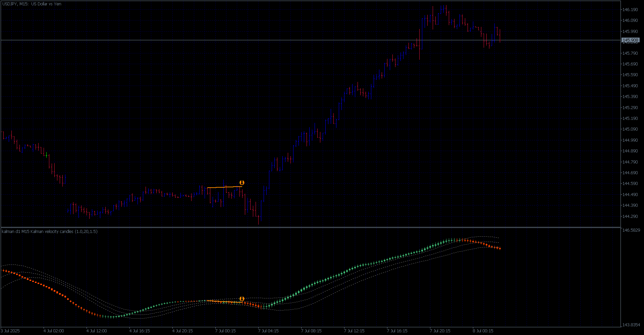Select the orange trend line in the price chart
Viewport: 644px width, 335px height.
point(224,187)
